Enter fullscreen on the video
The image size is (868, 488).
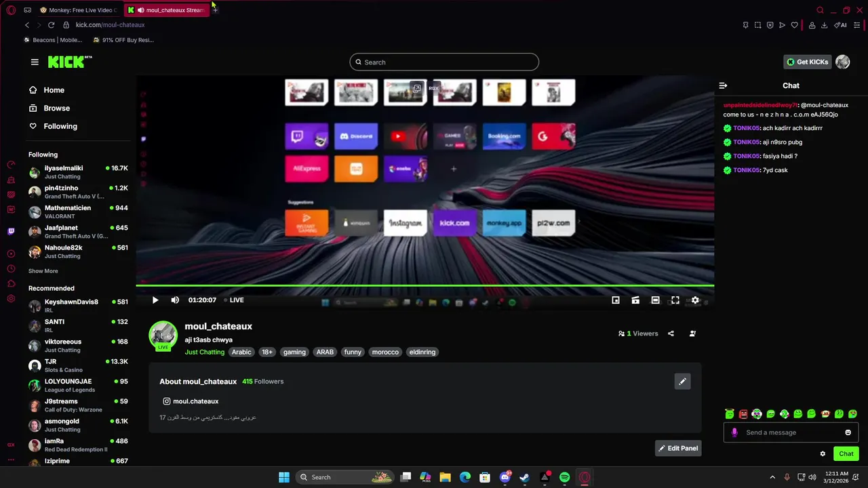675,300
